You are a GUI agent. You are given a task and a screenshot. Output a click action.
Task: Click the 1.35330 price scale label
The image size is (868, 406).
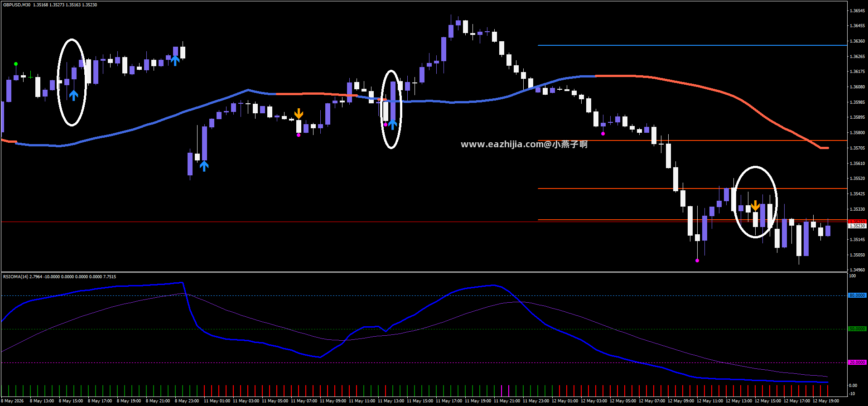click(x=857, y=209)
